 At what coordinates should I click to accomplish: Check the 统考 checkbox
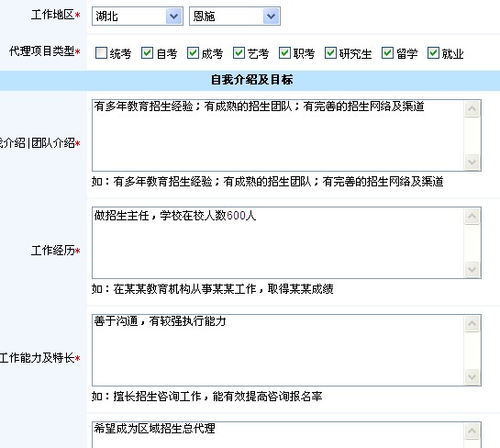[x=101, y=53]
